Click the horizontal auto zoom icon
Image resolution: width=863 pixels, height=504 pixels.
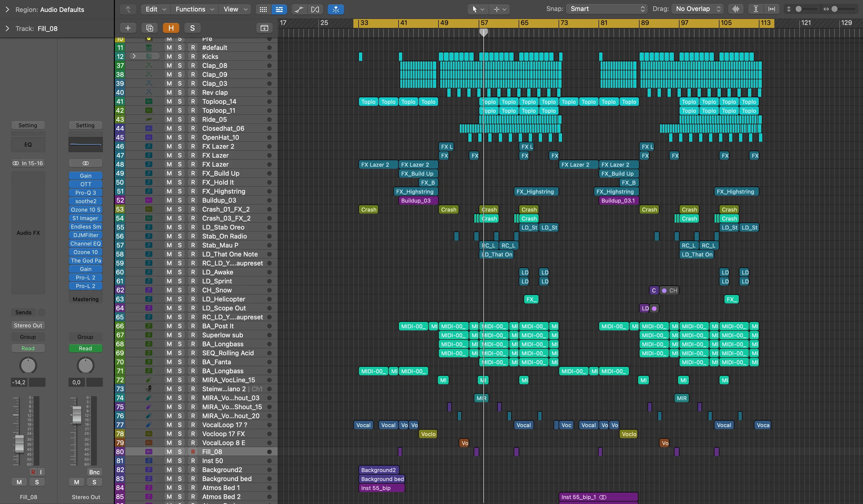pyautogui.click(x=772, y=9)
